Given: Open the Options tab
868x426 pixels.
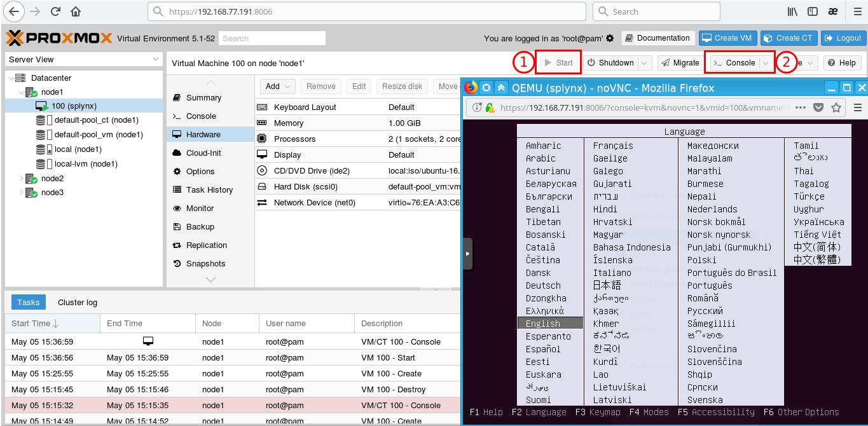Looking at the screenshot, I should tap(210, 172).
